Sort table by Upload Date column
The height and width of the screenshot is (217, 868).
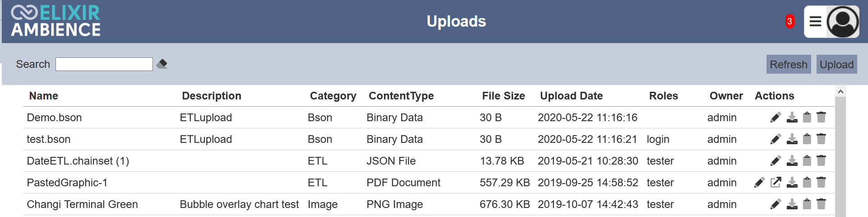coord(572,96)
